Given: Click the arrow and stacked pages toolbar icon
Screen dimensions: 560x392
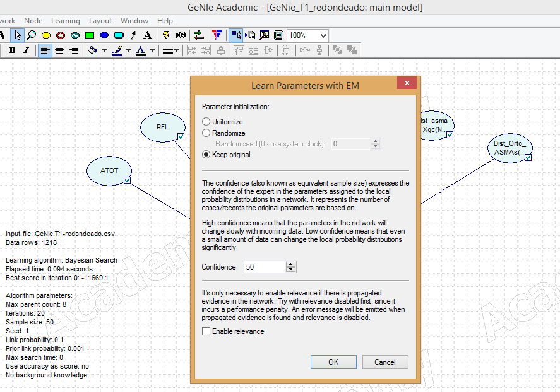Looking at the screenshot, I should pos(250,35).
